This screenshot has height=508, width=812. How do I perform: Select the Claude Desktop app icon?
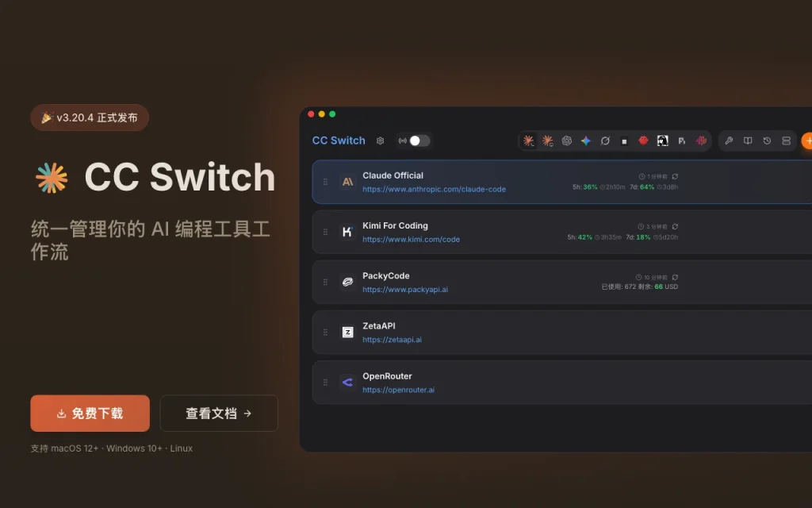tap(547, 140)
